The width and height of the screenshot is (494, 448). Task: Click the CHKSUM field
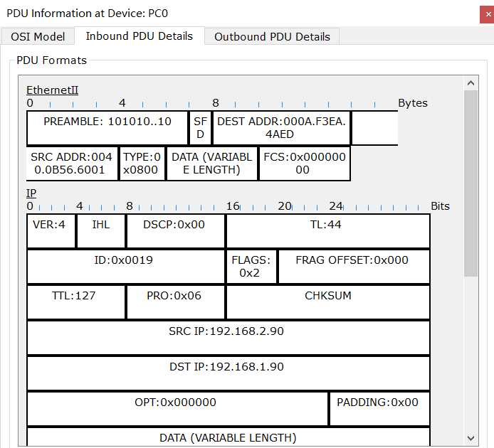pos(328,302)
